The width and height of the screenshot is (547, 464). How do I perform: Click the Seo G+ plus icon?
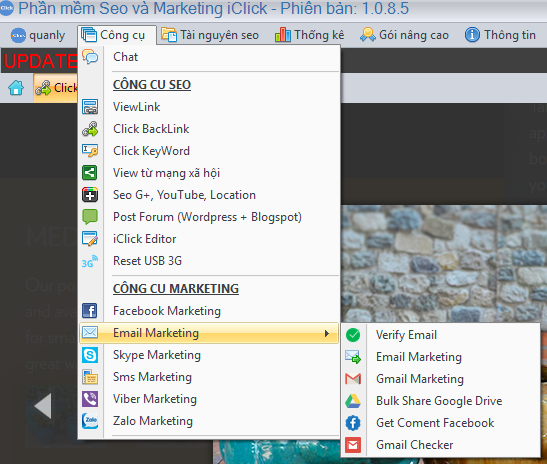[90, 195]
